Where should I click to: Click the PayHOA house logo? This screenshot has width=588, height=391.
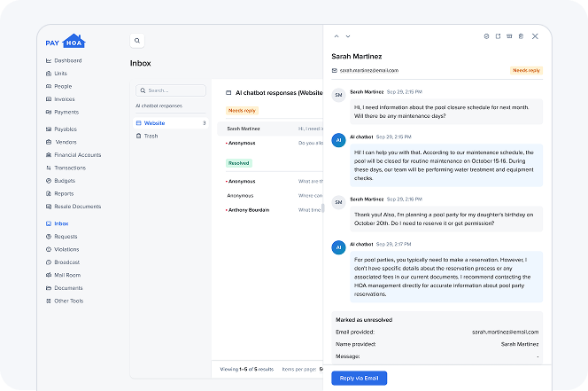(x=74, y=41)
